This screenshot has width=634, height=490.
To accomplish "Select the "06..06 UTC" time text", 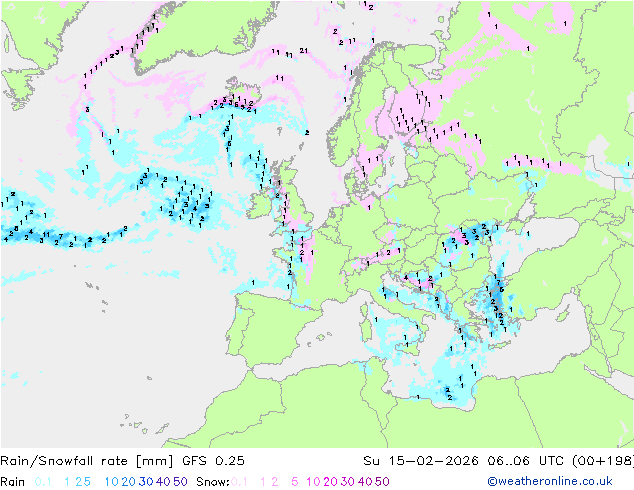I will pyautogui.click(x=525, y=461).
